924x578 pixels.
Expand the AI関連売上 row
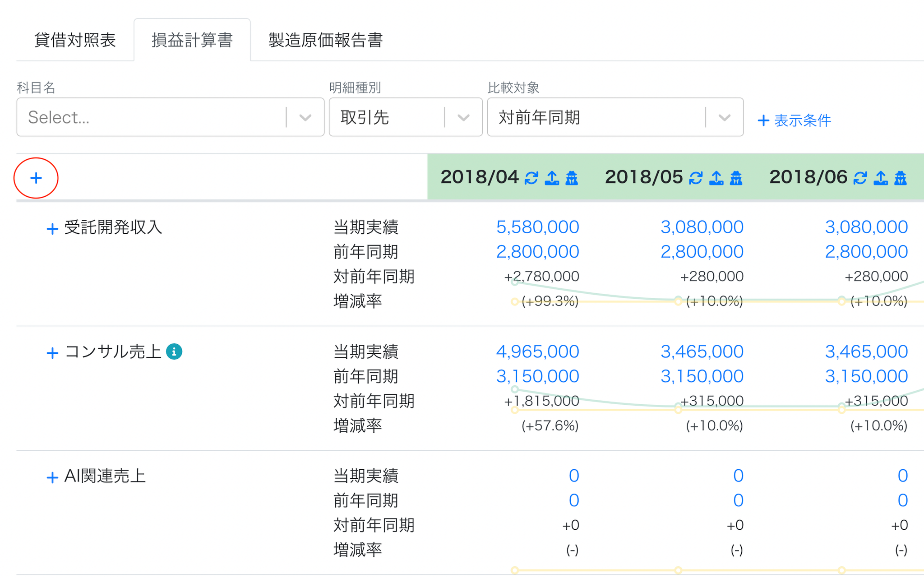(x=52, y=477)
